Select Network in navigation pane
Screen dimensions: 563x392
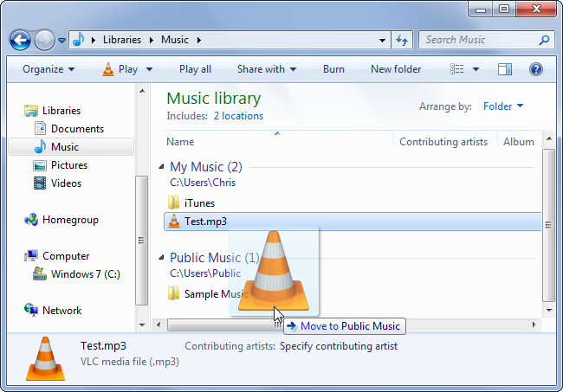pos(61,311)
